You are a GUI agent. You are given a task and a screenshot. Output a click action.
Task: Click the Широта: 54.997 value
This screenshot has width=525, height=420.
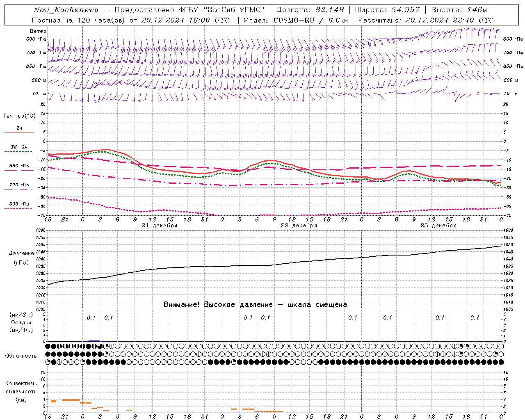pyautogui.click(x=388, y=10)
